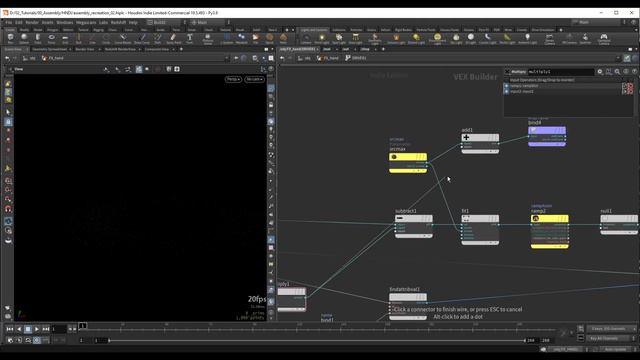This screenshot has width=640, height=360.
Task: Select the bind4 purple node
Action: [x=547, y=136]
